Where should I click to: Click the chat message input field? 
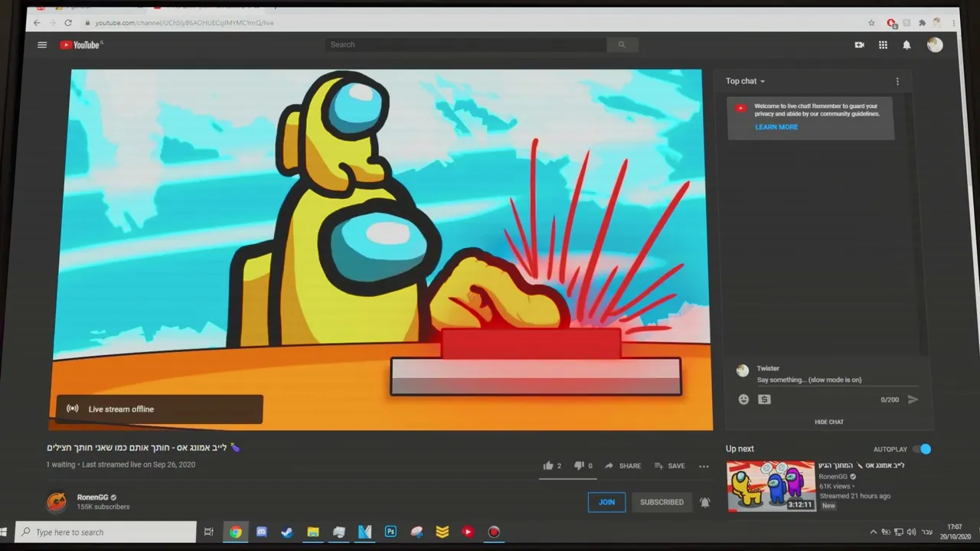click(836, 380)
